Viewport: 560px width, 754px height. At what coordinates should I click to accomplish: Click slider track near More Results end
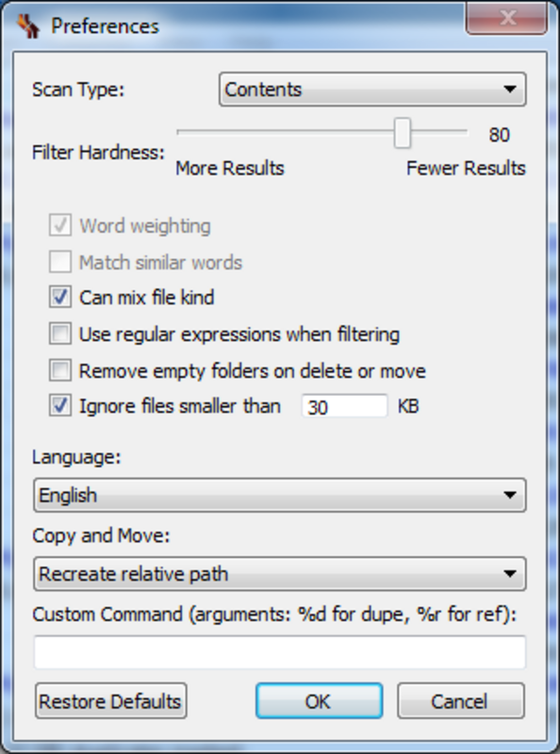click(192, 132)
